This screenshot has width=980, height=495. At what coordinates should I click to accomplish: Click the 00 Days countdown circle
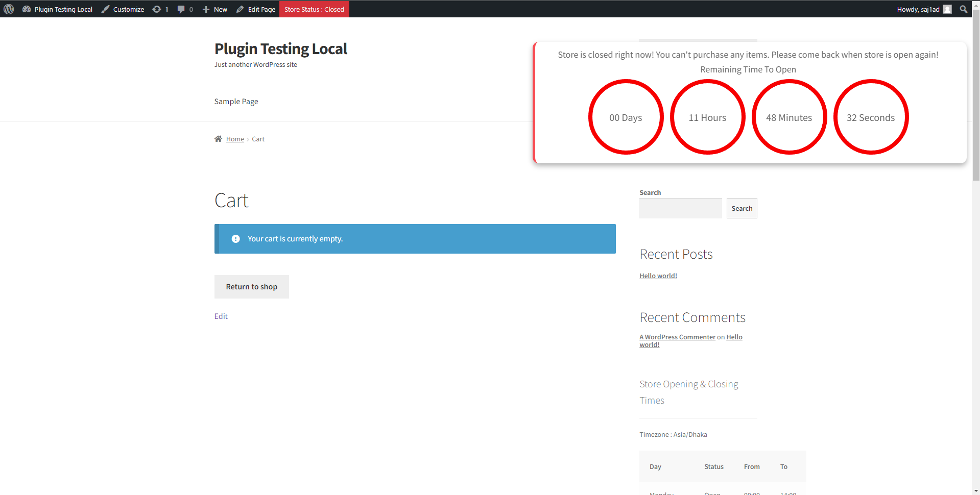626,117
